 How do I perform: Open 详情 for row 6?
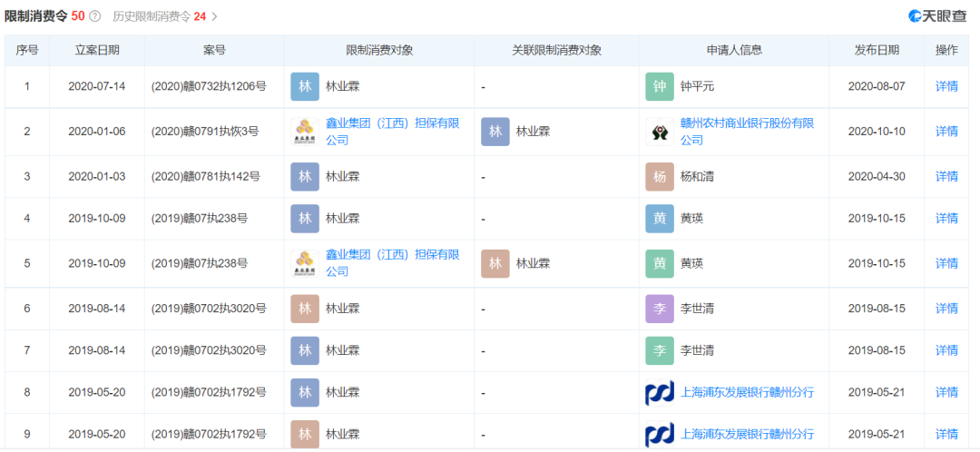click(x=946, y=309)
